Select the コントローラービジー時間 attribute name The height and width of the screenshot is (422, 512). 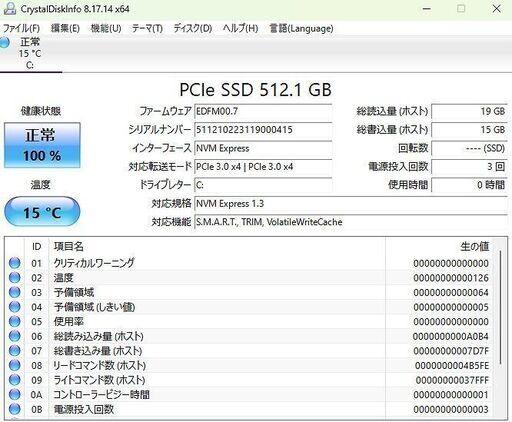[x=101, y=395]
